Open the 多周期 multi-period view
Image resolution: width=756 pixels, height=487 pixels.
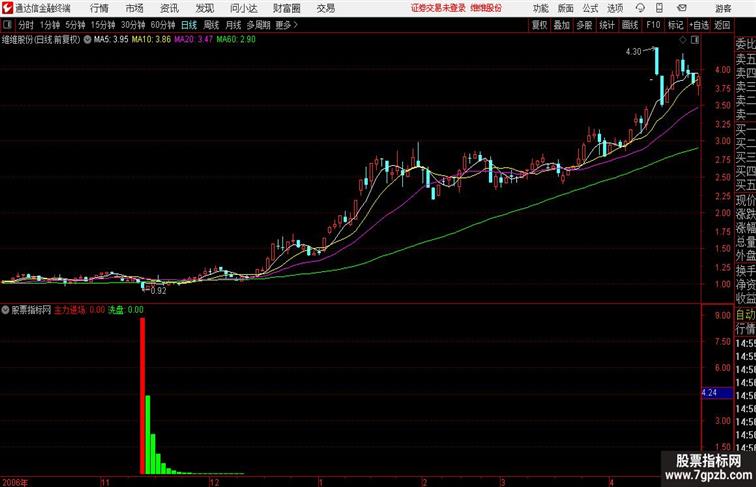(258, 25)
